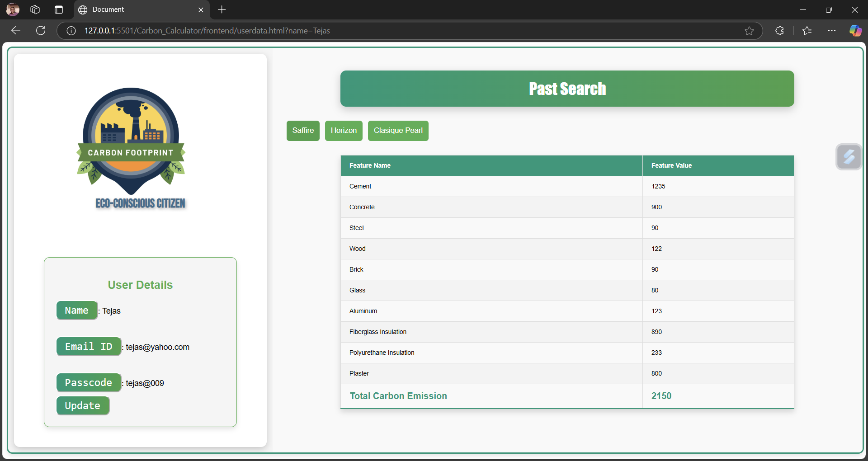
Task: Reload the page with refresh icon
Action: tap(41, 31)
